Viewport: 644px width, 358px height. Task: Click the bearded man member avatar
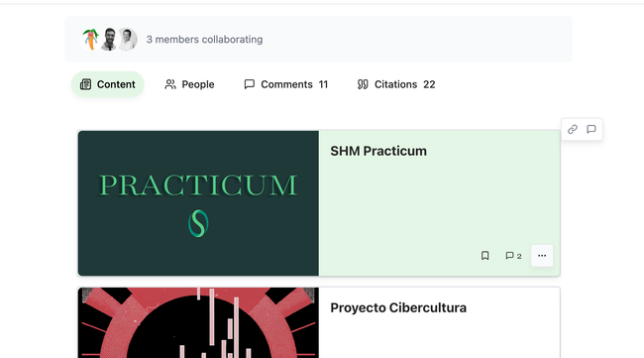tap(109, 40)
